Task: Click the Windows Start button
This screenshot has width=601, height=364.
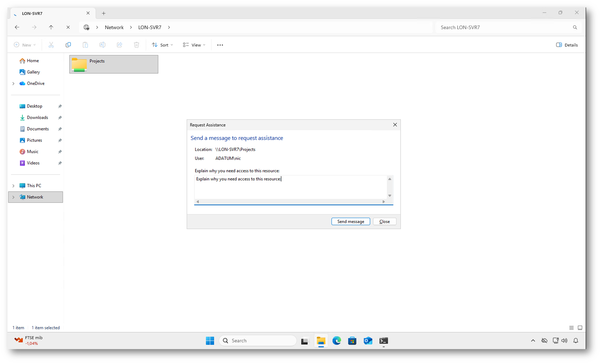Action: tap(210, 341)
